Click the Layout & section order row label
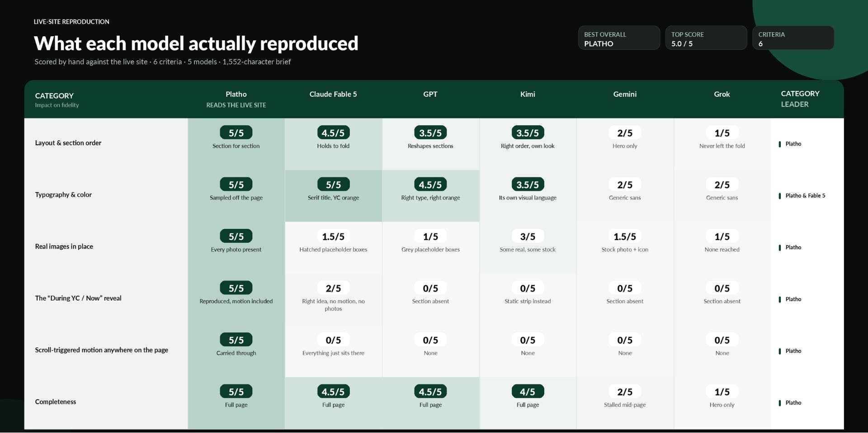The width and height of the screenshot is (868, 433). (68, 143)
